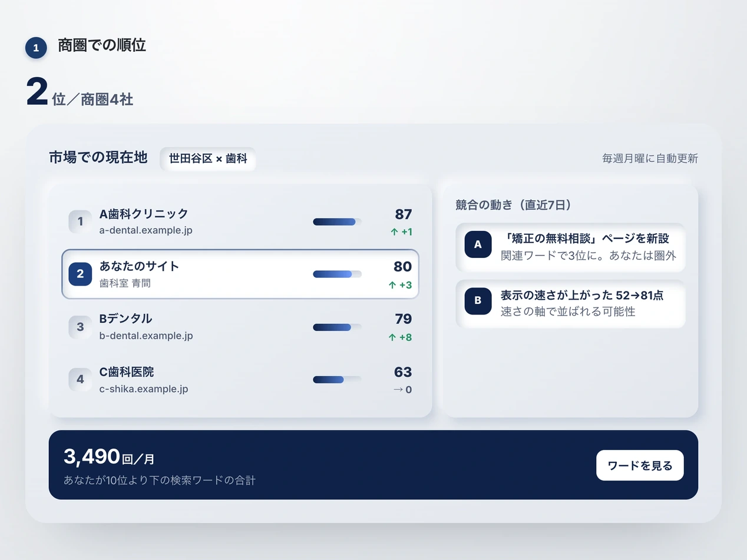Click rank badge 4 for C歯科医院
747x560 pixels.
pyautogui.click(x=80, y=380)
